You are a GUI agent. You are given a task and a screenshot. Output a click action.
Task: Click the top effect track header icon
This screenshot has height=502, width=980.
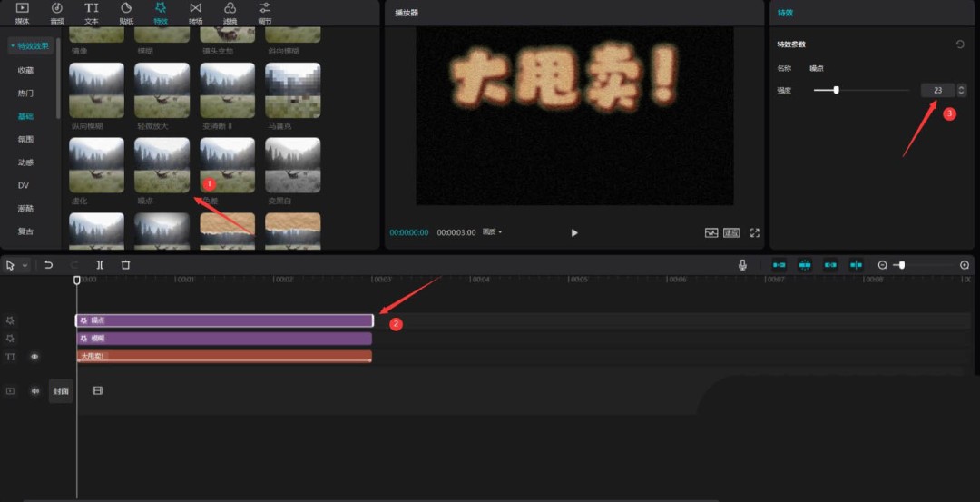coord(10,320)
